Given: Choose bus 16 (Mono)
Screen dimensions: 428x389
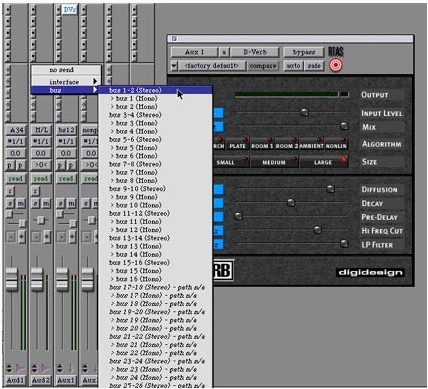Looking at the screenshot, I should (x=155, y=279).
